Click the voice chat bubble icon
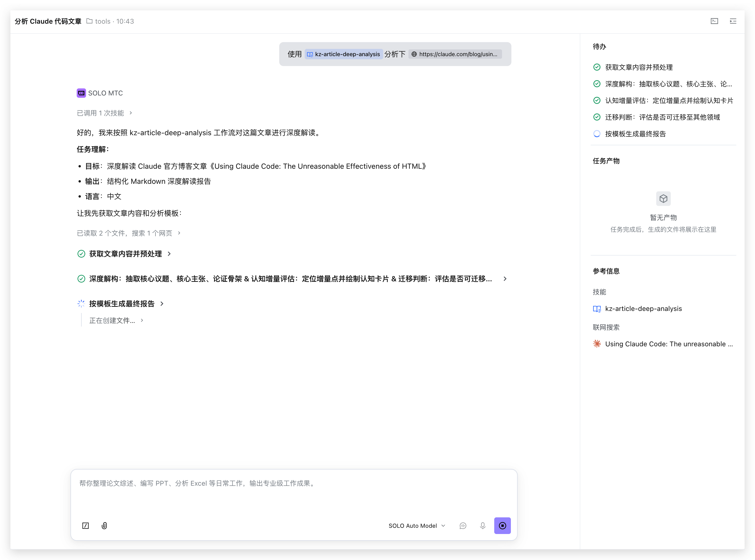This screenshot has height=560, width=755. coord(463,525)
